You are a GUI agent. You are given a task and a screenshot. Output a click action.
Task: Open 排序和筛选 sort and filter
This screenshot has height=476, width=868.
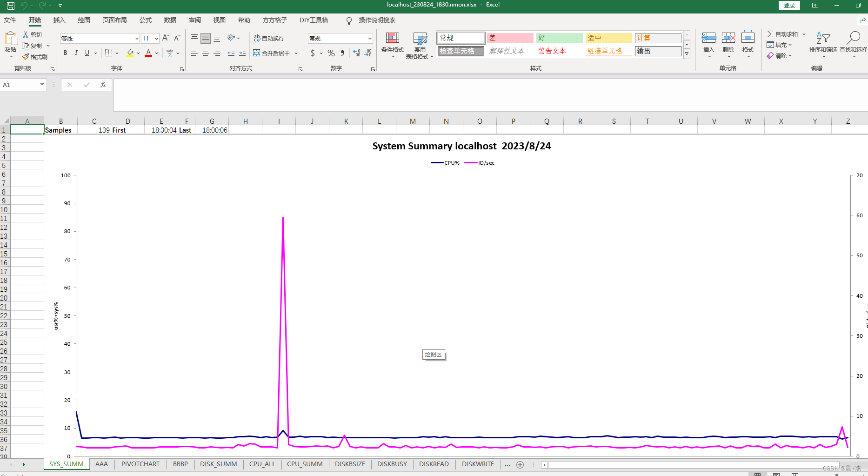coord(823,44)
